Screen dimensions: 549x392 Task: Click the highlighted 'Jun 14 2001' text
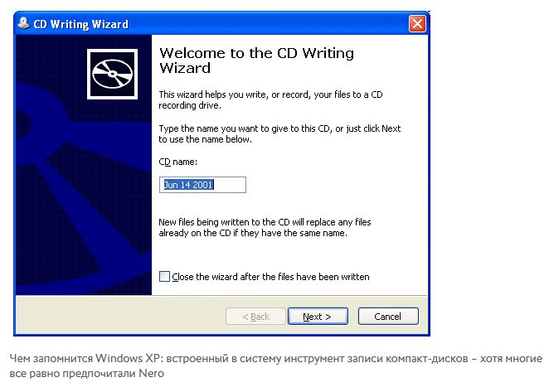point(188,185)
